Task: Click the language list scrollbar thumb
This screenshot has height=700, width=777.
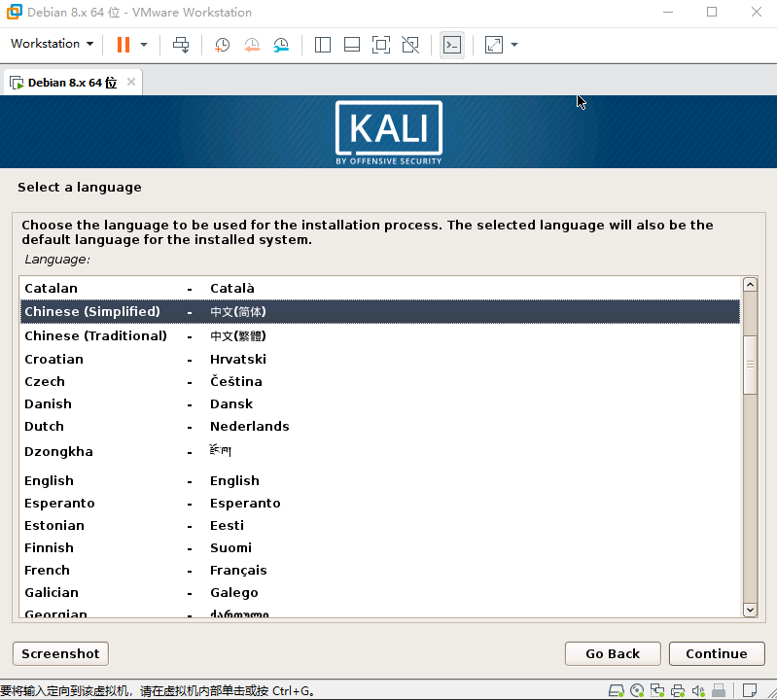Action: coord(750,365)
